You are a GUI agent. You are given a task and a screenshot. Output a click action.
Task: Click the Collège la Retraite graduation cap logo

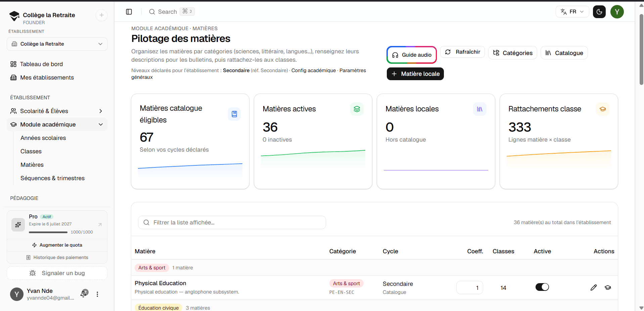pyautogui.click(x=14, y=16)
